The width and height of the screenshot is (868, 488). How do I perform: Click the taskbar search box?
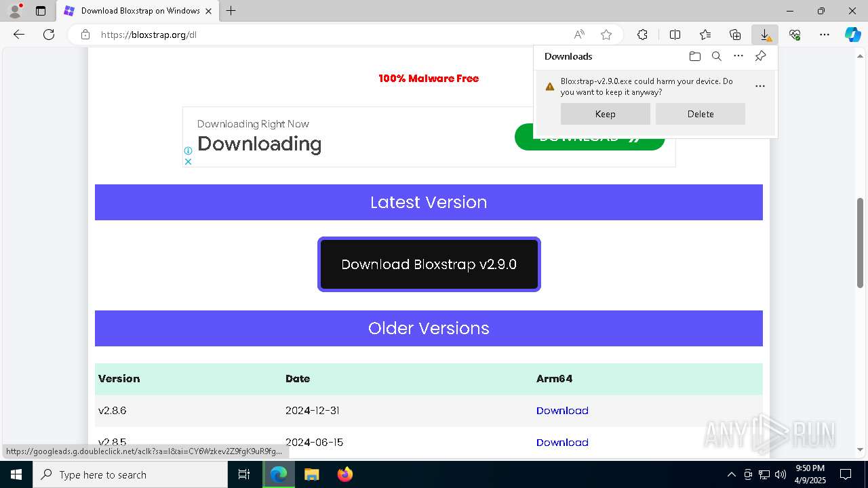coord(130,474)
